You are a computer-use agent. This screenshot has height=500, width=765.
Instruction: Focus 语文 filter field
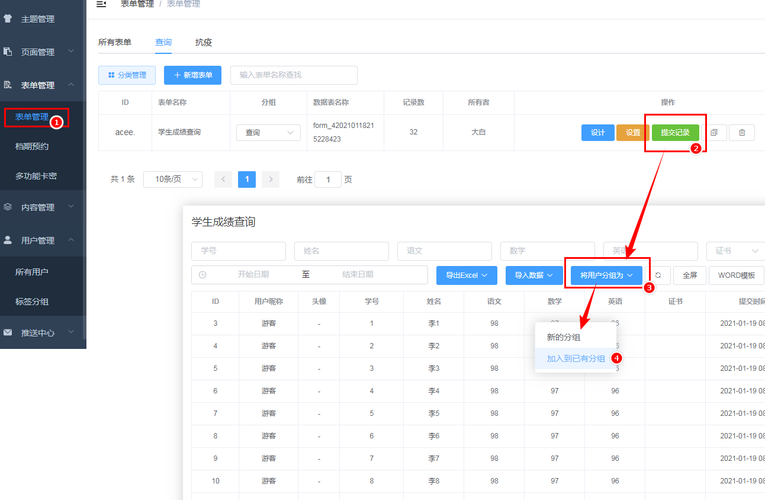[x=444, y=251]
